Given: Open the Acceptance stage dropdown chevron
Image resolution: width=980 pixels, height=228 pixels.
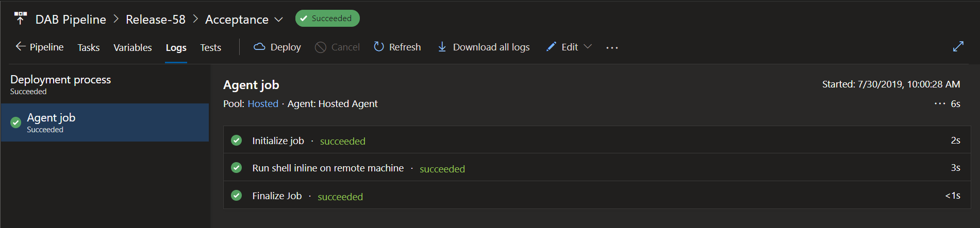Looking at the screenshot, I should point(279,20).
